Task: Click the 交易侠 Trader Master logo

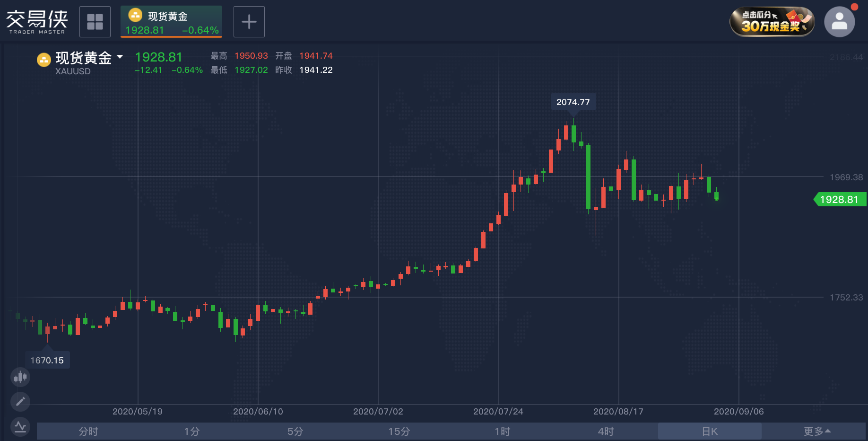Action: (37, 21)
